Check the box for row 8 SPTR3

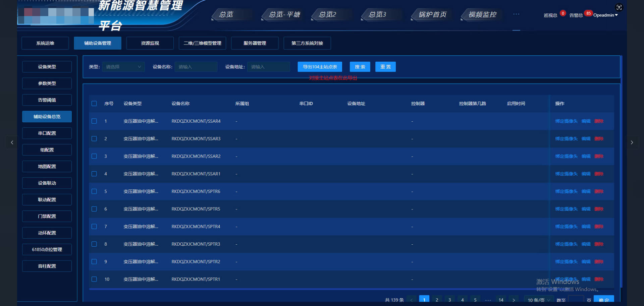click(x=94, y=244)
